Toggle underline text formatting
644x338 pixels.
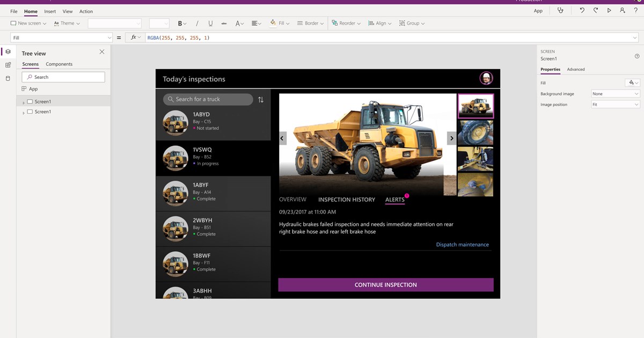210,24
